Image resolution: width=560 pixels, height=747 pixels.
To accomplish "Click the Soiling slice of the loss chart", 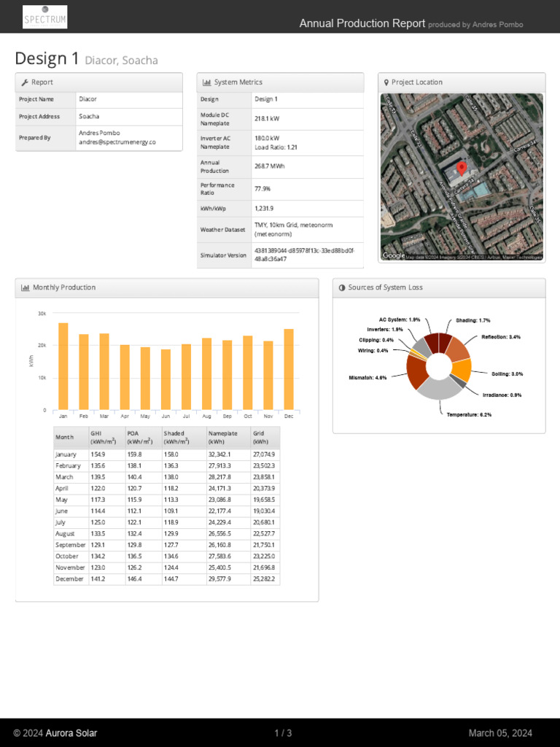I will [x=462, y=370].
